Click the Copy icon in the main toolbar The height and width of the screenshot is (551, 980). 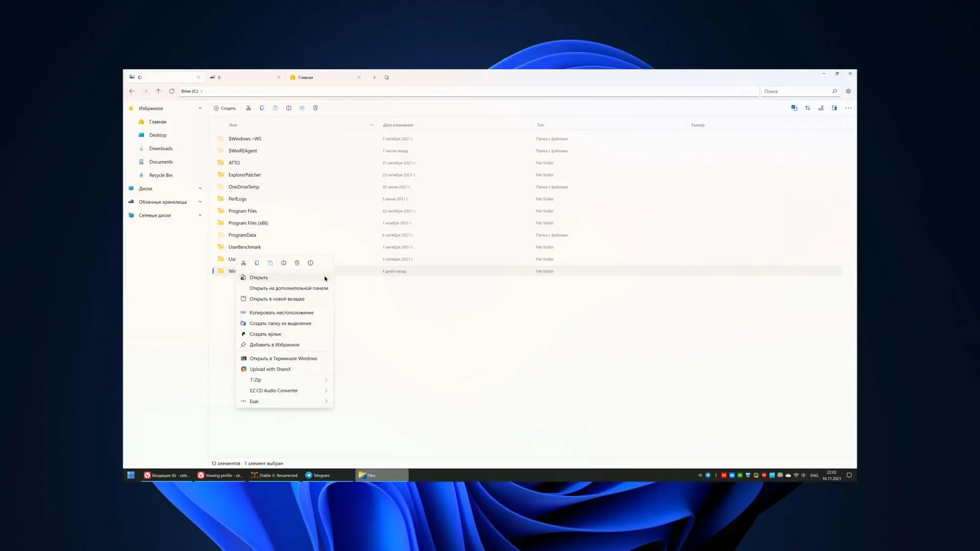click(x=262, y=108)
